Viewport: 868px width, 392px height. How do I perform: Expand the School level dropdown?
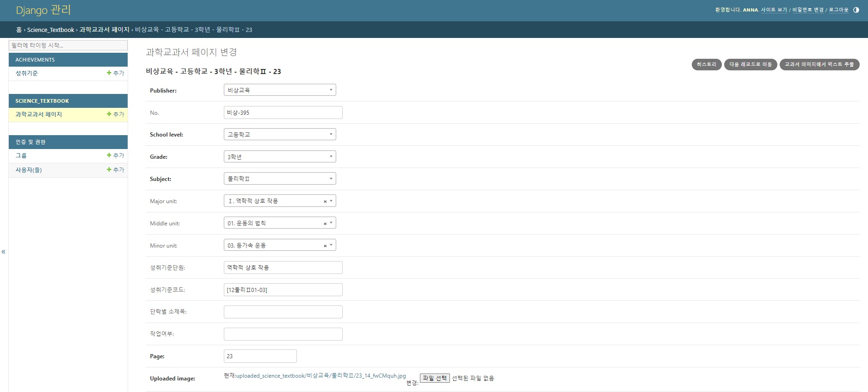(x=280, y=135)
